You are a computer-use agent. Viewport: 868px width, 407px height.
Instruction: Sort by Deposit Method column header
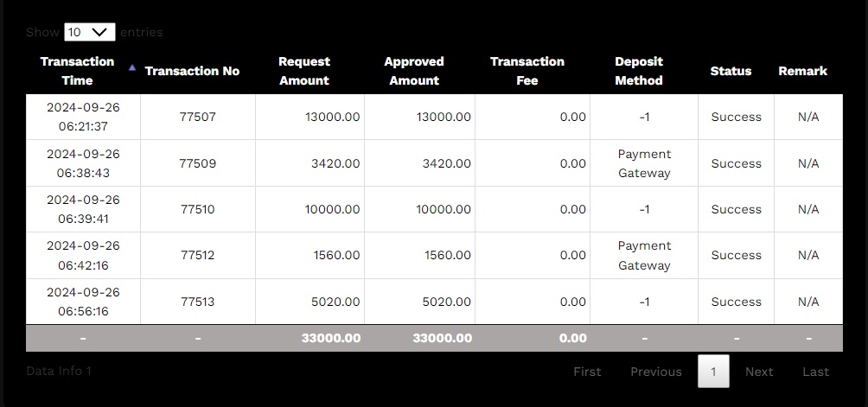pyautogui.click(x=639, y=71)
